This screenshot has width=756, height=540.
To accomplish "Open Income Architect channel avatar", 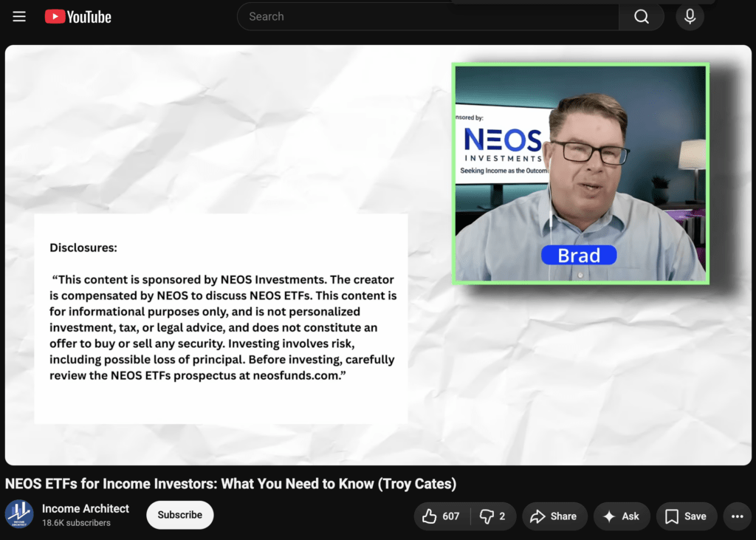I will coord(19,514).
